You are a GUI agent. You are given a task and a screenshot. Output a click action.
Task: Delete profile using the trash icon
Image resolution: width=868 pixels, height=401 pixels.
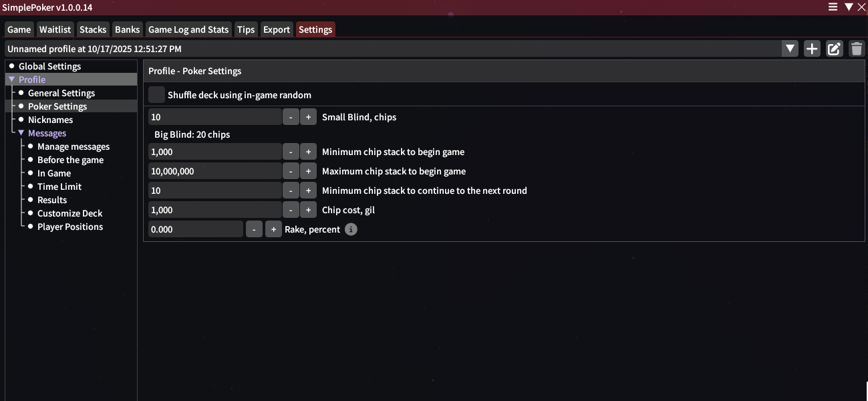[856, 49]
